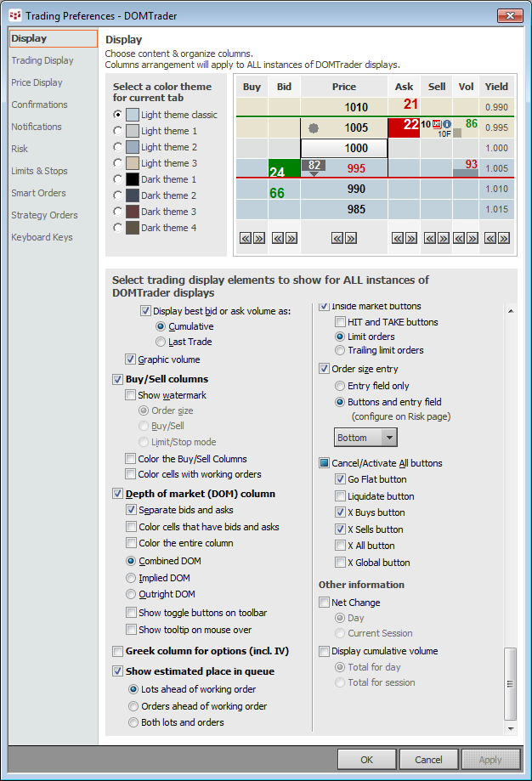The height and width of the screenshot is (781, 532).
Task: Click the move-right arrow under Ask column
Action: (410, 239)
